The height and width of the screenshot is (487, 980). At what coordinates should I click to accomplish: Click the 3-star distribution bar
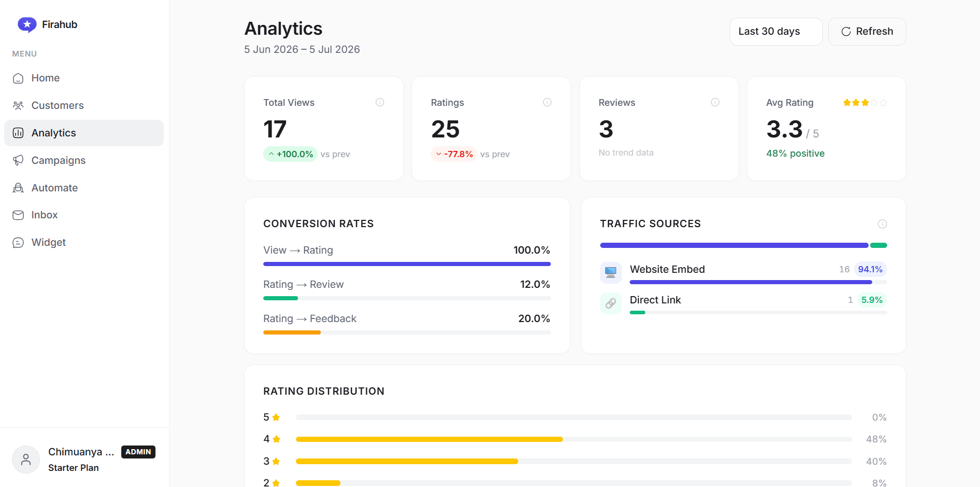574,462
